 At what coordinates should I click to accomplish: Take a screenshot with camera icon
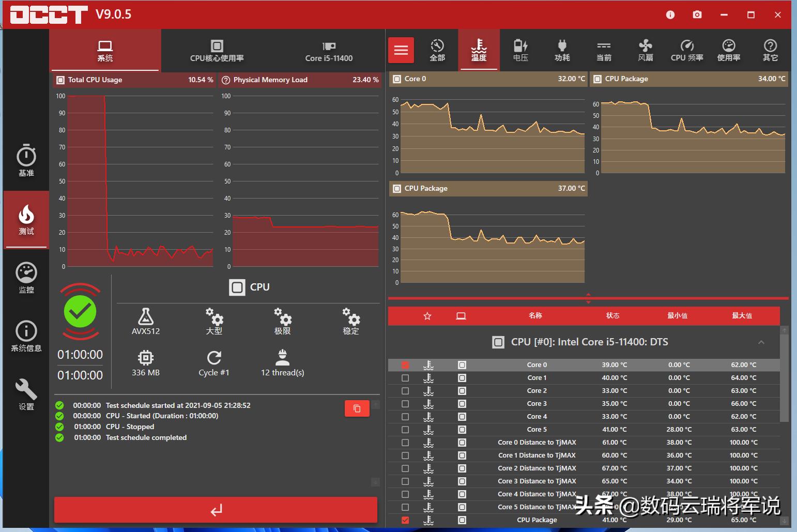tap(697, 14)
